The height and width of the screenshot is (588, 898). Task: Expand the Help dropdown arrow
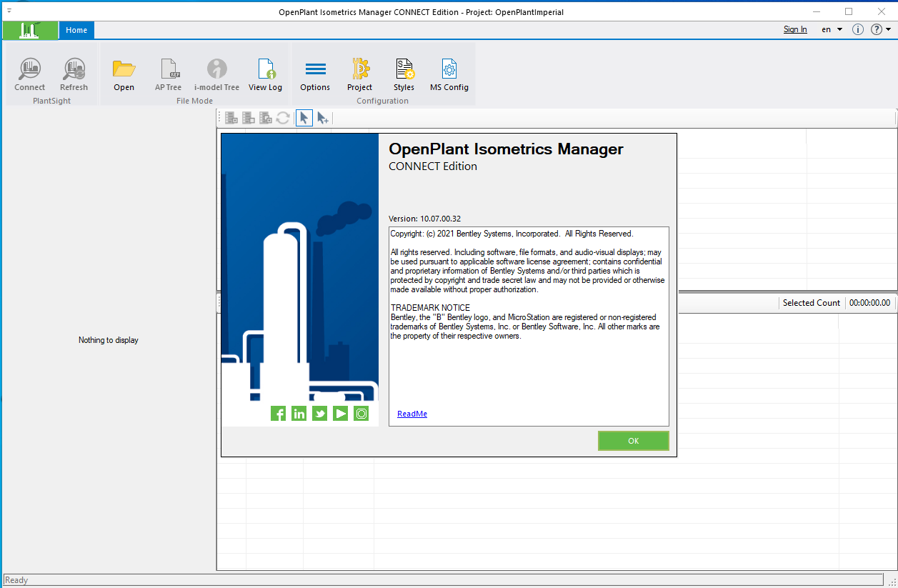click(x=888, y=29)
